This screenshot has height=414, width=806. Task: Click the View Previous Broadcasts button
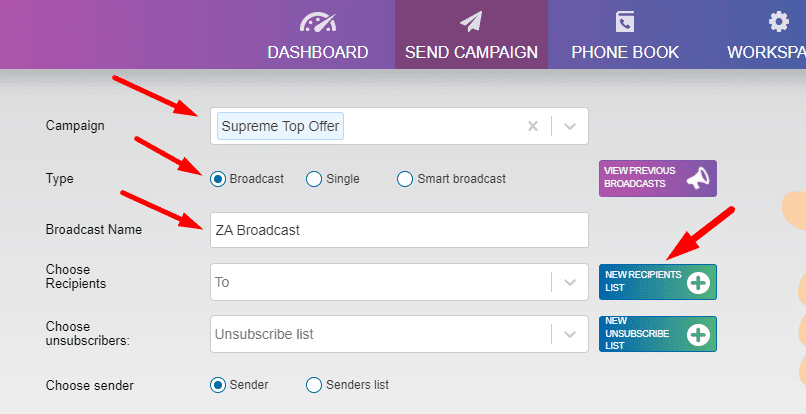(x=657, y=178)
